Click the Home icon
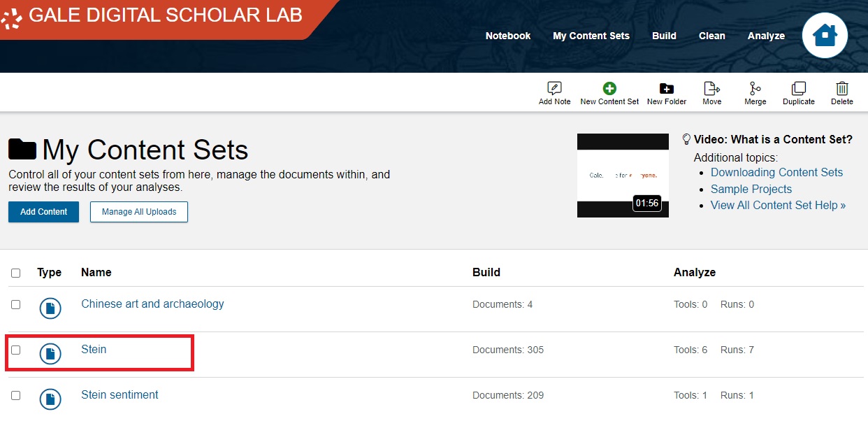The width and height of the screenshot is (868, 421). (825, 35)
